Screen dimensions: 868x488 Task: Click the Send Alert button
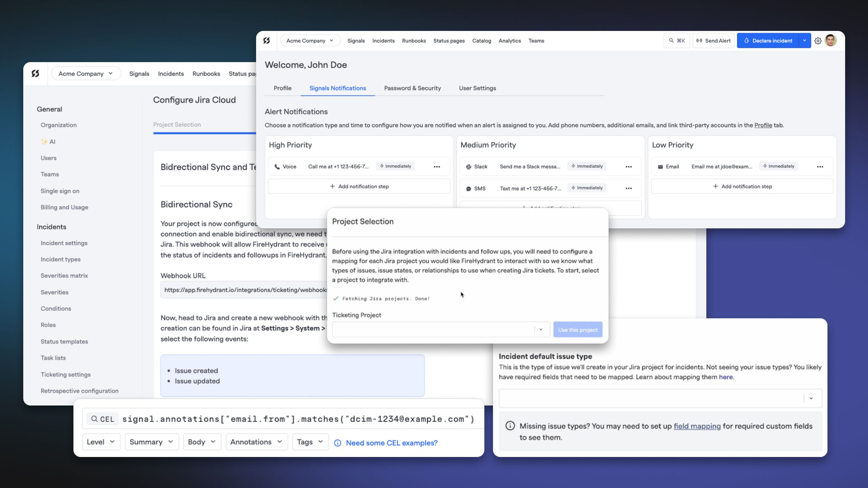click(x=713, y=41)
